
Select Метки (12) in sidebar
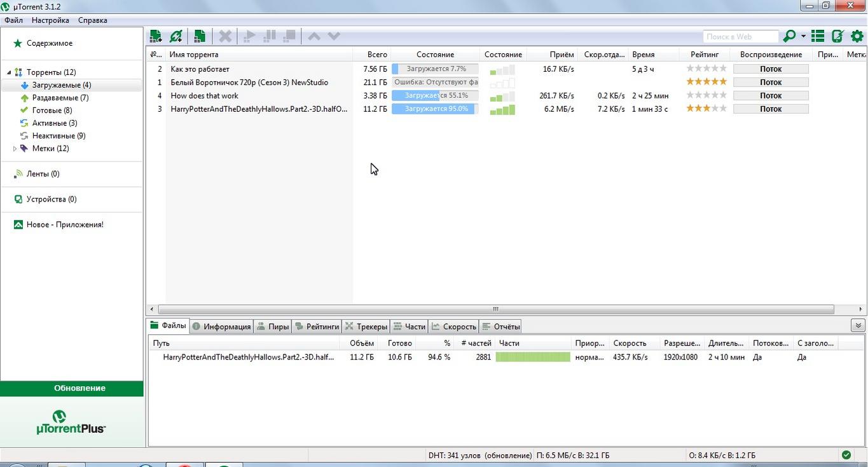[x=50, y=148]
